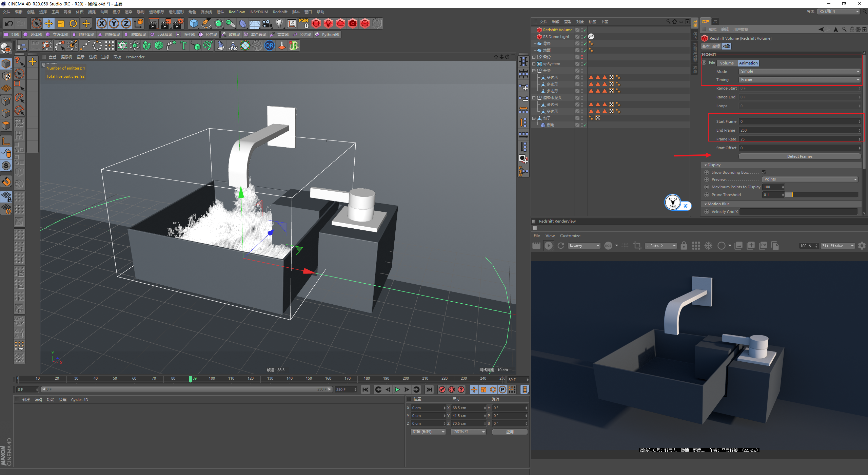868x475 pixels.
Task: Click the Render to Picture Viewer icon
Action: tap(166, 23)
